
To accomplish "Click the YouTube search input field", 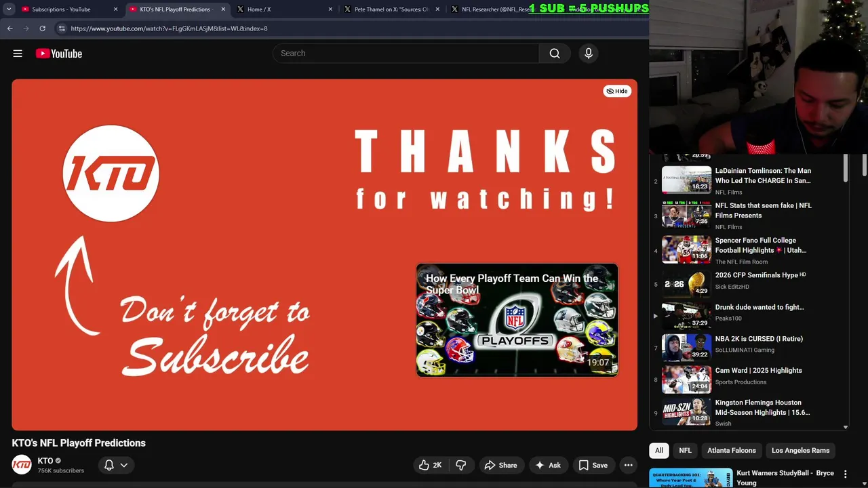I will (x=406, y=54).
